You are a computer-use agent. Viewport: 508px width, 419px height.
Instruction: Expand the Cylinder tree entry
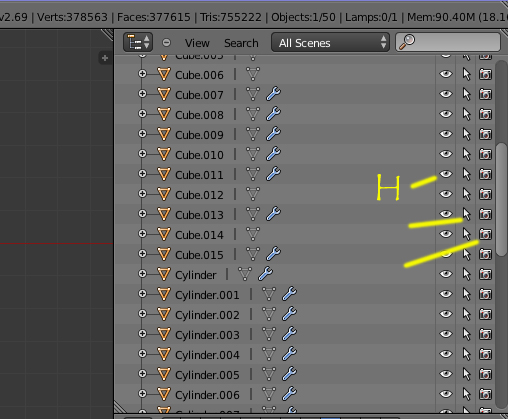tap(142, 274)
